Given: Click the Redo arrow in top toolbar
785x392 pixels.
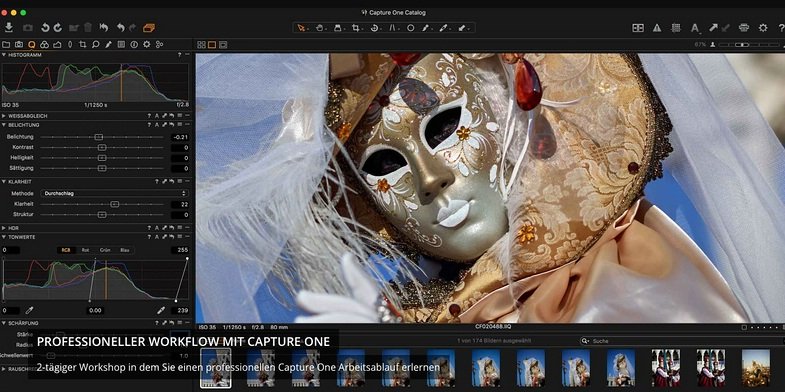Looking at the screenshot, I should (133, 28).
